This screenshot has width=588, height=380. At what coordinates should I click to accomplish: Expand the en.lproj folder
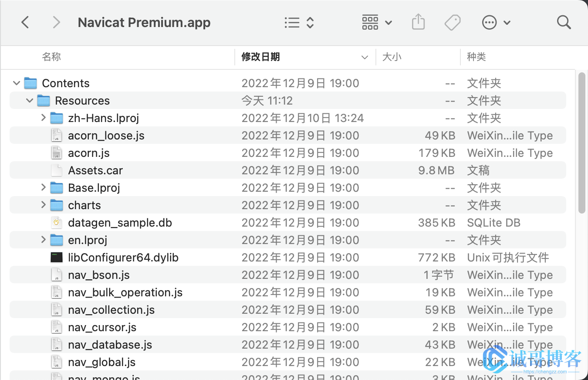[43, 240]
